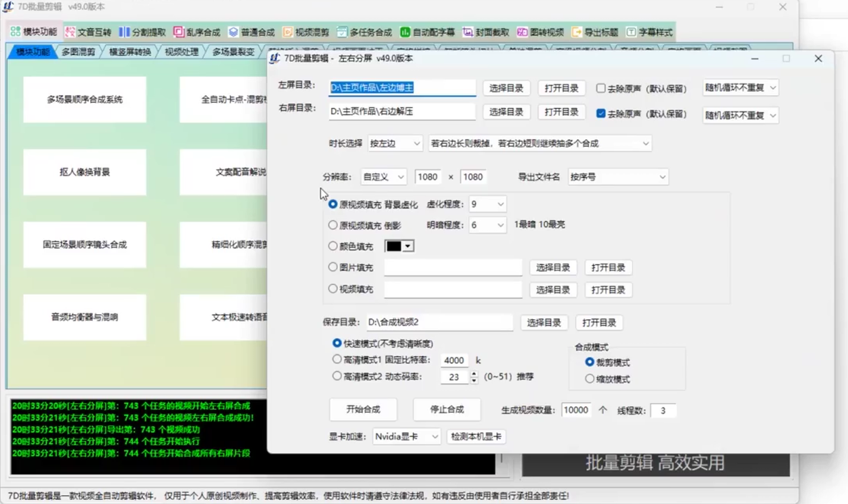848x504 pixels.
Task: Click the 开始合成 button
Action: tap(363, 409)
